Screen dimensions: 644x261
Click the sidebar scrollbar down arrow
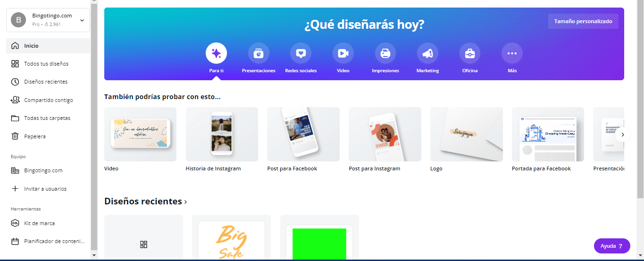click(x=94, y=255)
